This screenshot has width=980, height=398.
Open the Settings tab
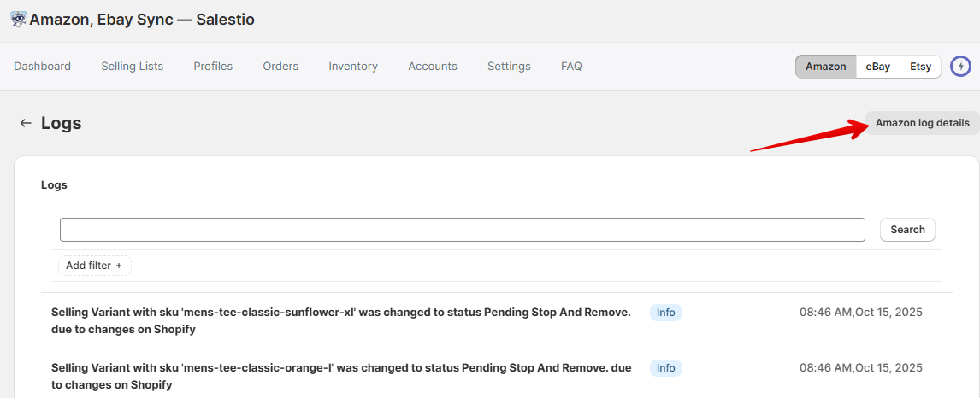click(x=509, y=67)
